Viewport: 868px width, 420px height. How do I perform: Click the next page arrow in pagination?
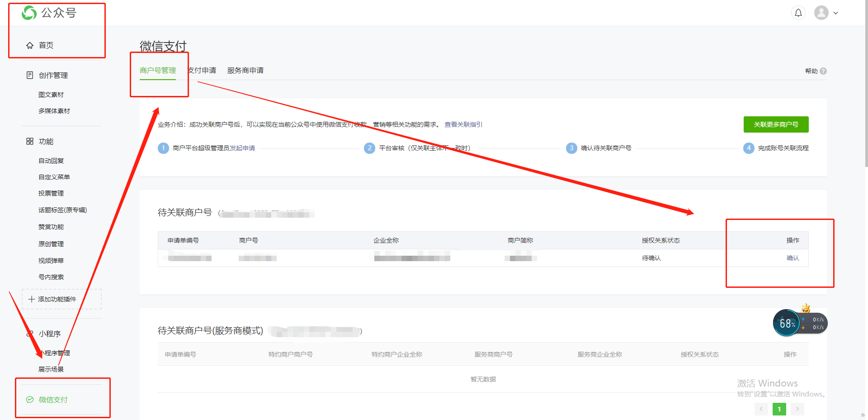pos(797,409)
